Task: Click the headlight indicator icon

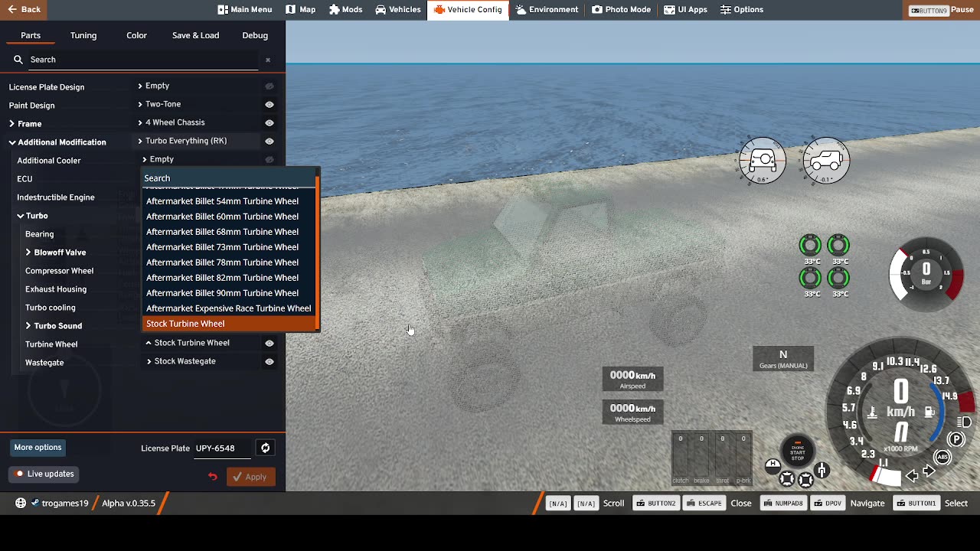Action: tap(965, 422)
